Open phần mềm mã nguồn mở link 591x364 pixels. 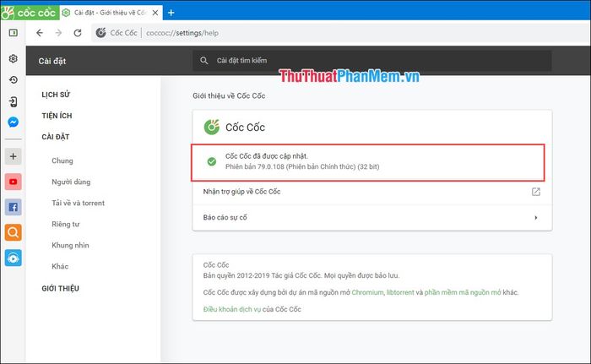tap(463, 292)
